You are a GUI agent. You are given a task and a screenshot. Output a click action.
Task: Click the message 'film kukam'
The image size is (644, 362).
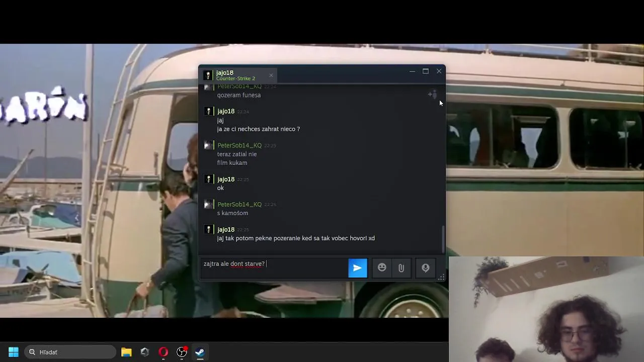point(232,163)
